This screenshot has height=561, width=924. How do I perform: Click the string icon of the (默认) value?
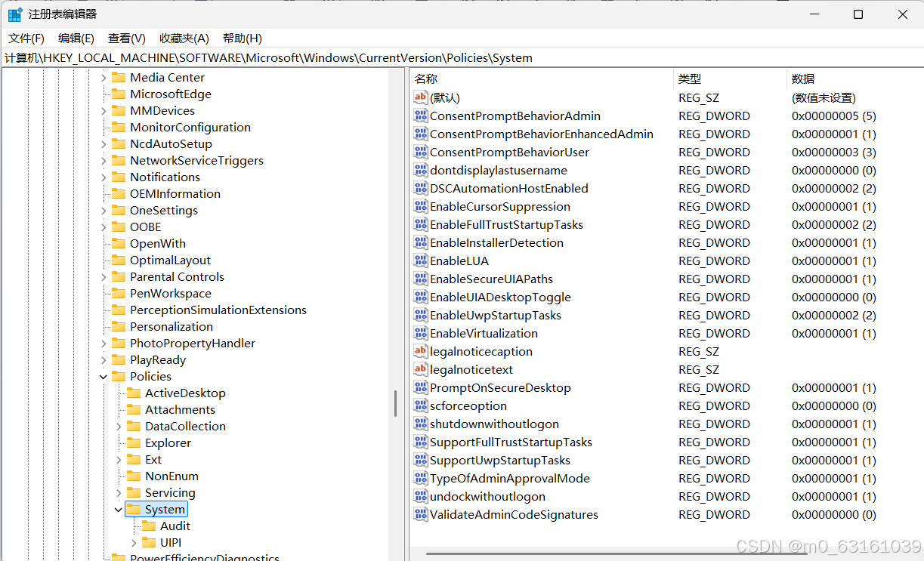(x=421, y=97)
